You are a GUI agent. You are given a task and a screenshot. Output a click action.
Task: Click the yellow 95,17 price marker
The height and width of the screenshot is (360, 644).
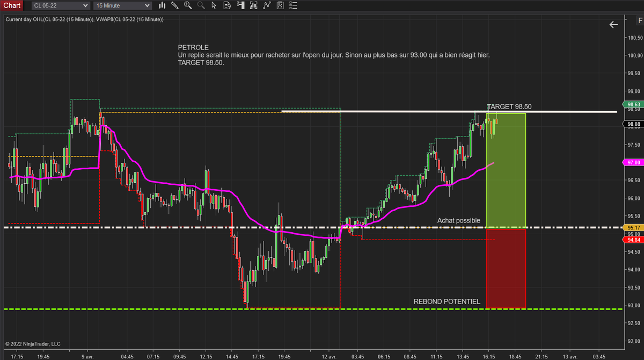[x=634, y=227]
